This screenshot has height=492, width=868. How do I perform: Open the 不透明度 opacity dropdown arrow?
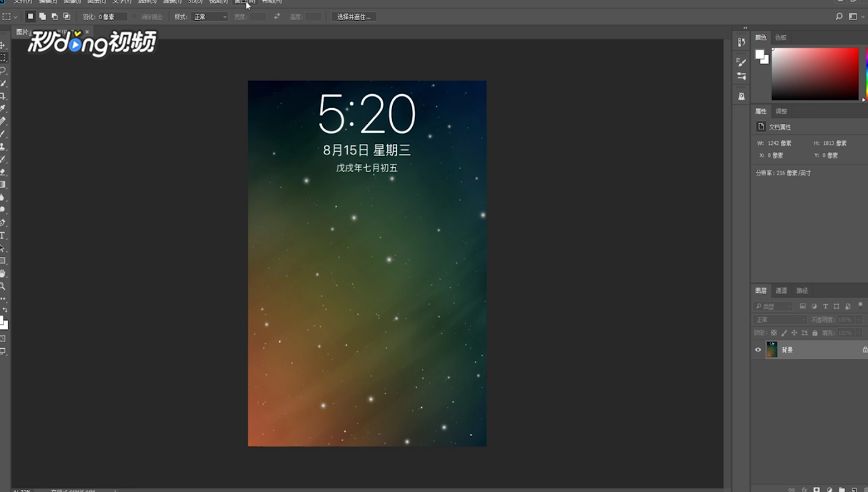coord(858,319)
